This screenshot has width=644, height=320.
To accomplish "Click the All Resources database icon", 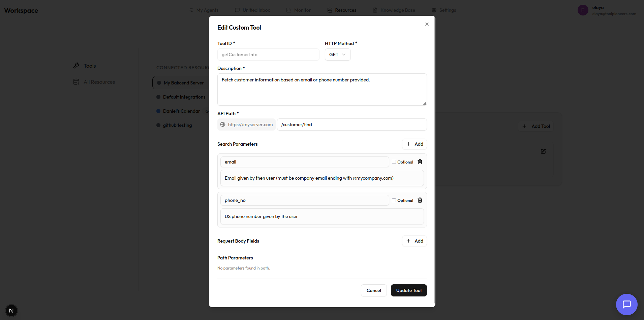I will pos(76,82).
